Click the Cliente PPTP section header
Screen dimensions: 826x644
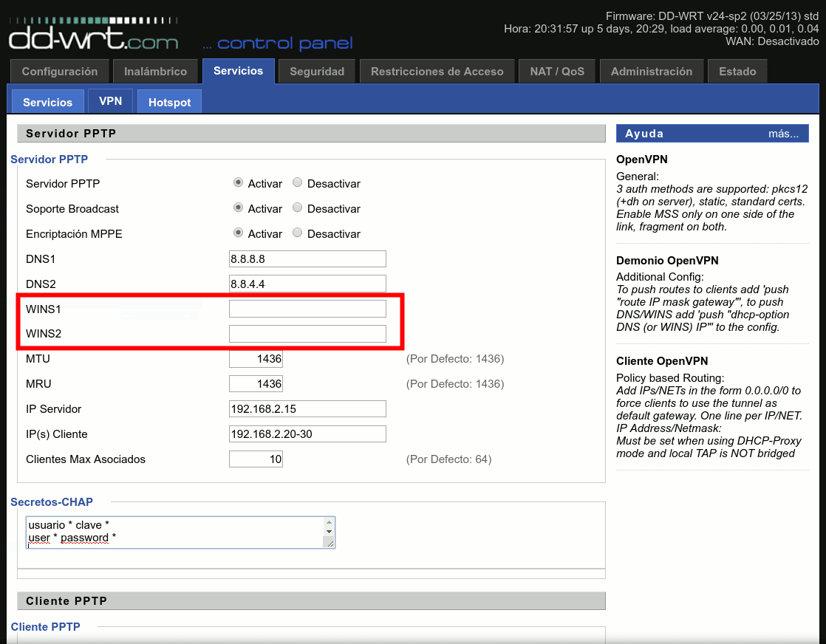(x=311, y=601)
